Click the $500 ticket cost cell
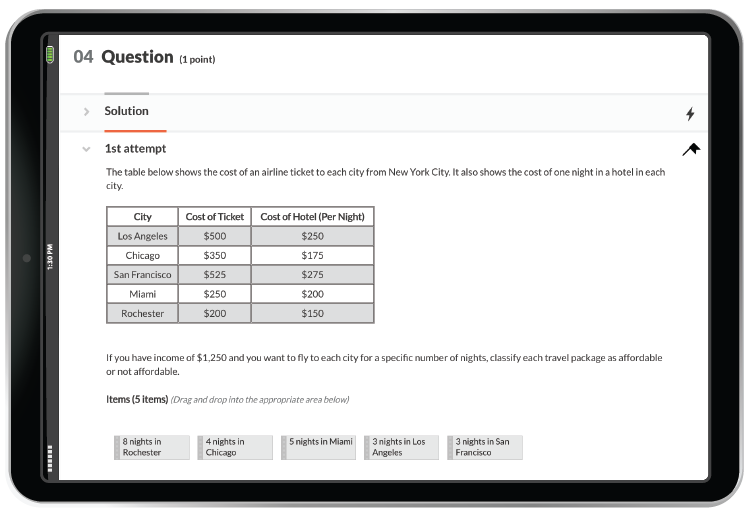750x515 pixels. point(214,236)
